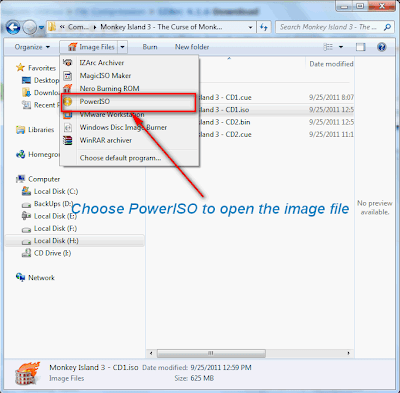This screenshot has height=393, width=400.
Task: Select Local Disk (E:) in sidebar
Action: [49, 216]
